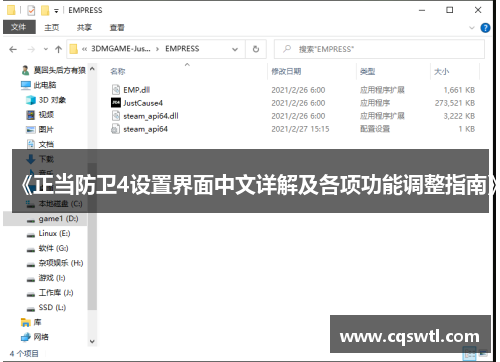The width and height of the screenshot is (500, 362).
Task: Open 3D 对象 in navigation pane
Action: pyautogui.click(x=46, y=100)
